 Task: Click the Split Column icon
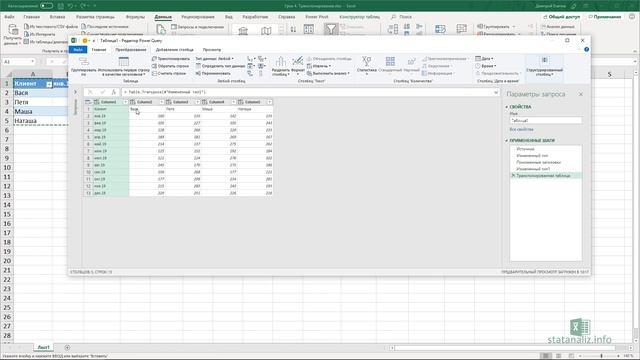tap(280, 61)
